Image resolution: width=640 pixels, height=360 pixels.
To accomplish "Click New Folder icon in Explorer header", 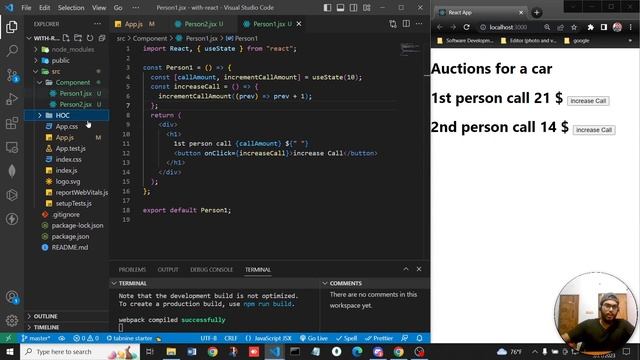I will (78, 38).
